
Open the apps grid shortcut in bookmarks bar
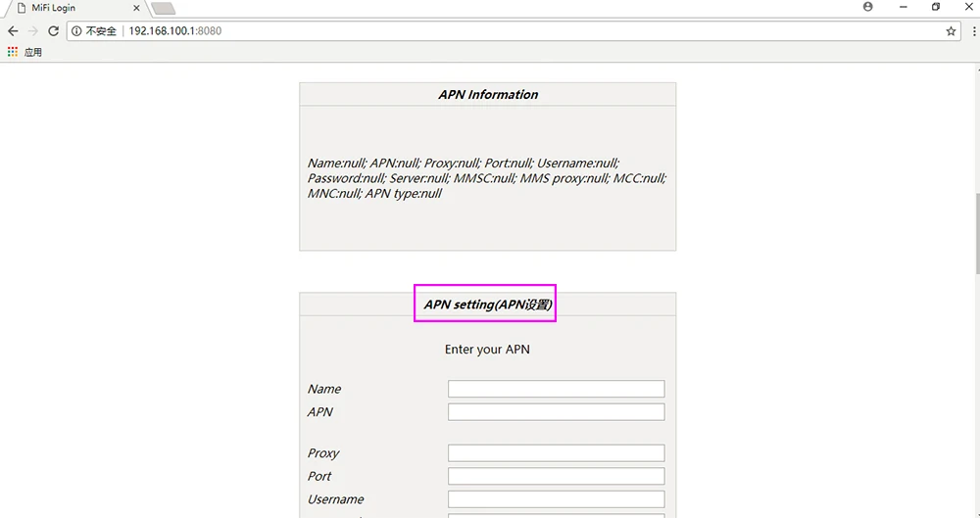pos(13,52)
